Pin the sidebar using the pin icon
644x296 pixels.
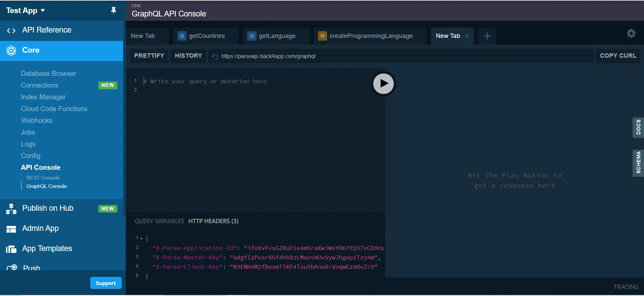pos(114,10)
